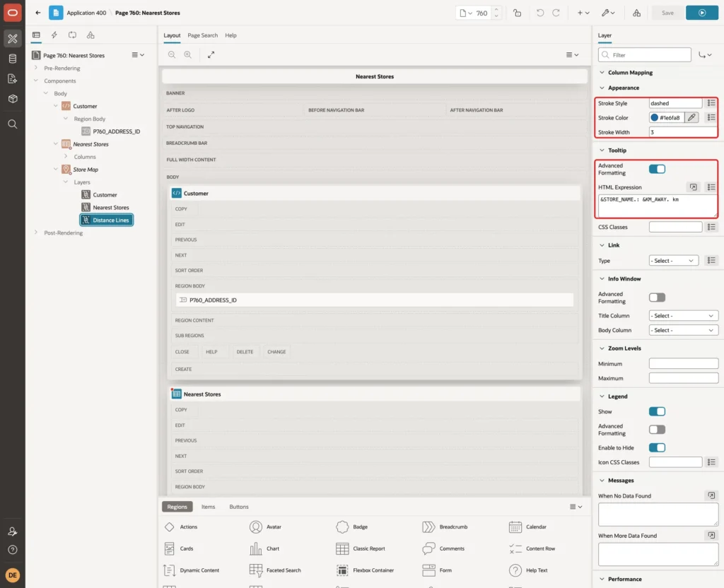Zoom in the layout view
This screenshot has width=724, height=588.
[x=188, y=54]
